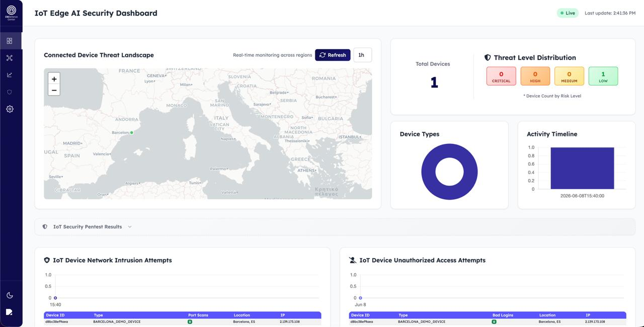The height and width of the screenshot is (327, 644).
Task: Click the Last update timestamp
Action: pos(610,13)
